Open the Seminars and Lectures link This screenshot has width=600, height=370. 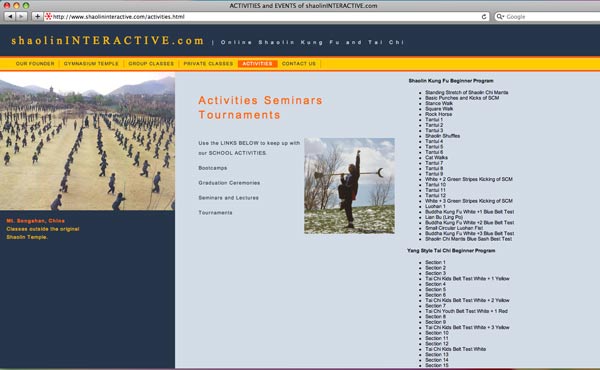click(228, 198)
